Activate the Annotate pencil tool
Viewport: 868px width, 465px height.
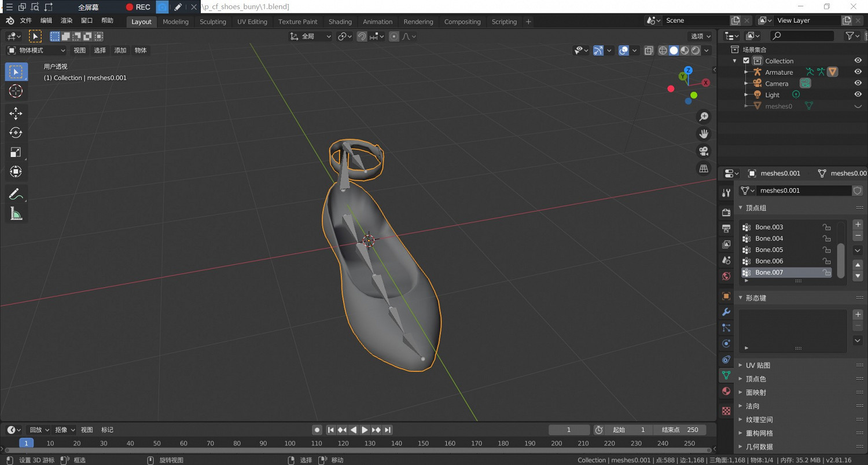[x=16, y=195]
